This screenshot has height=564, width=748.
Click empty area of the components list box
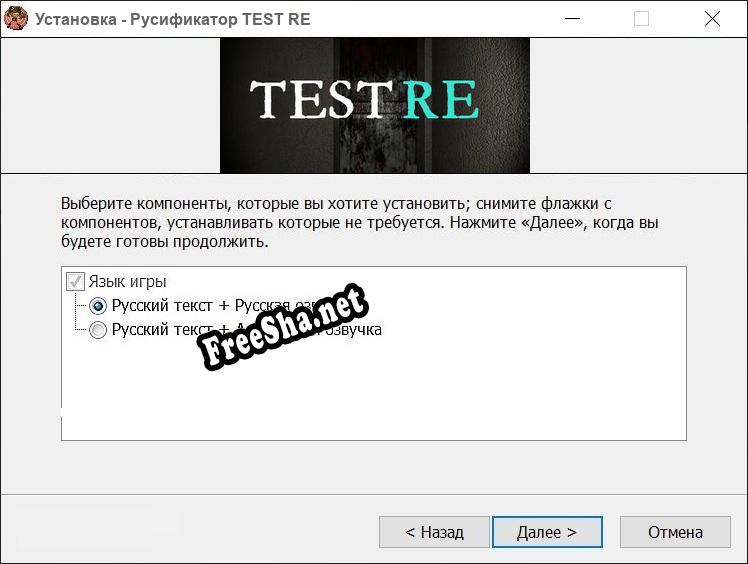click(x=477, y=391)
